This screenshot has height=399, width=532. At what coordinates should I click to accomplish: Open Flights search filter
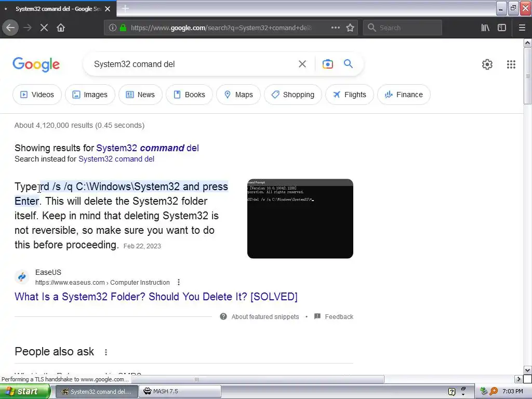tap(350, 95)
